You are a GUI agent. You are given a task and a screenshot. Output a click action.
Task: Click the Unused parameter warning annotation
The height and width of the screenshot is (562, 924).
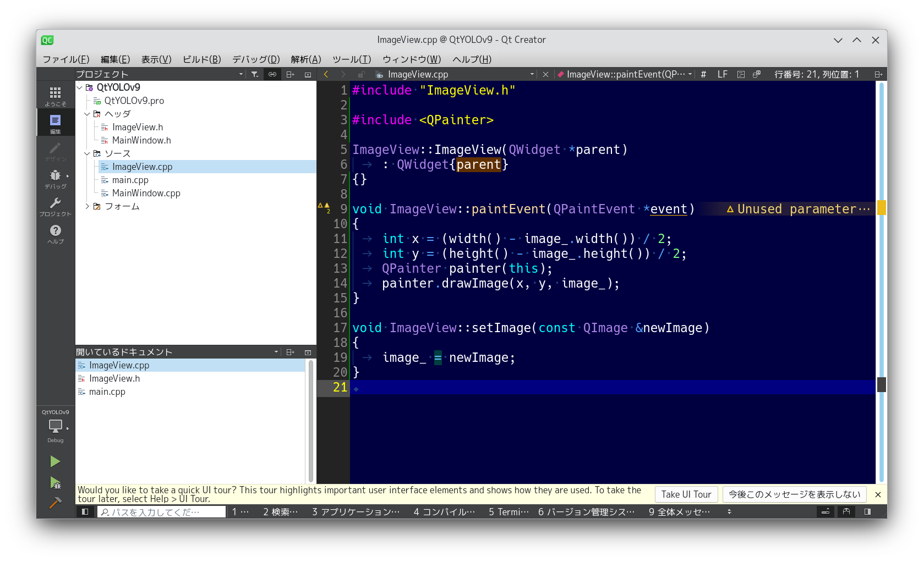799,209
